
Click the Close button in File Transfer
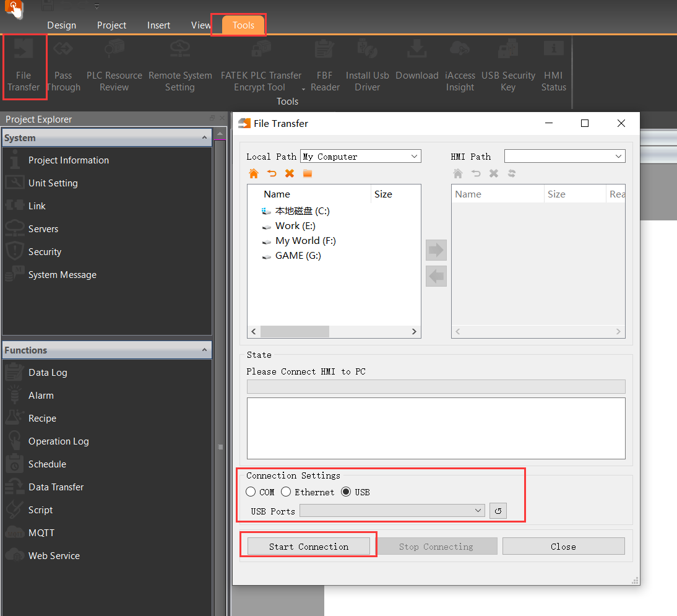564,547
